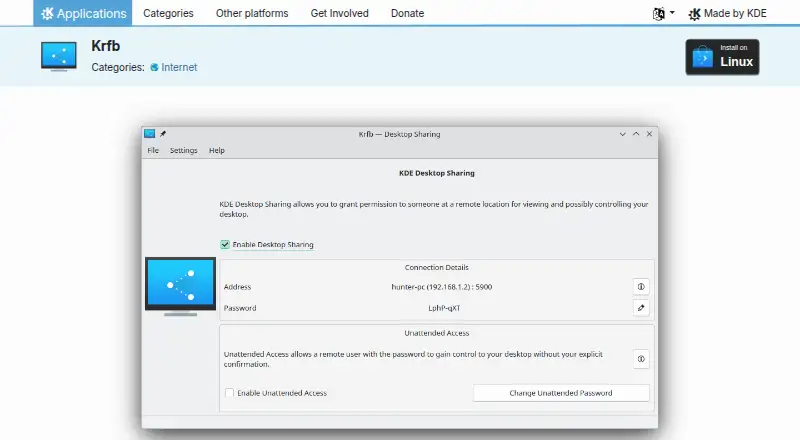The width and height of the screenshot is (800, 440).
Task: Close the Krfb Desktop Sharing window
Action: tap(649, 134)
